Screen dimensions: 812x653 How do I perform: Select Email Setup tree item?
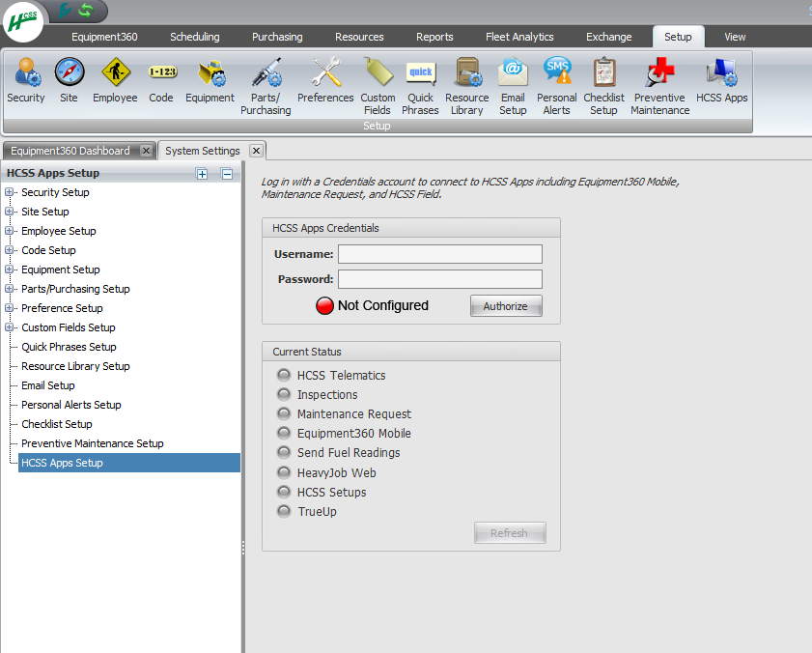point(48,385)
